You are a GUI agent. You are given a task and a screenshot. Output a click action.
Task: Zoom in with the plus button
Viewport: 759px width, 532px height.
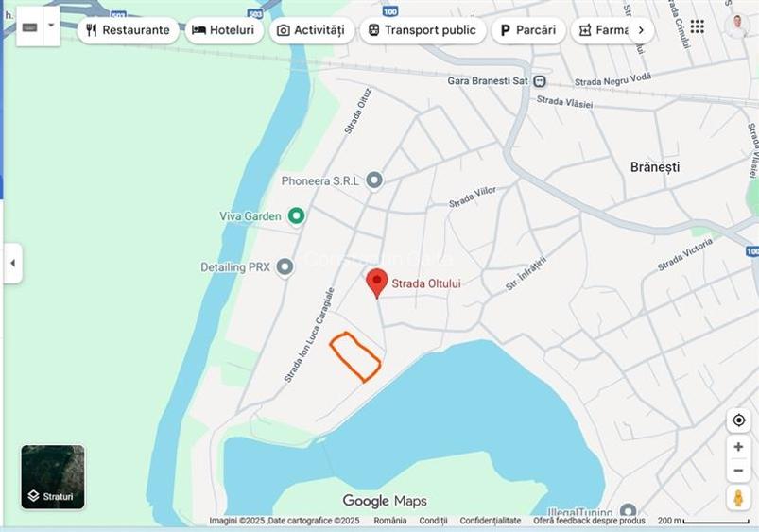tap(738, 447)
